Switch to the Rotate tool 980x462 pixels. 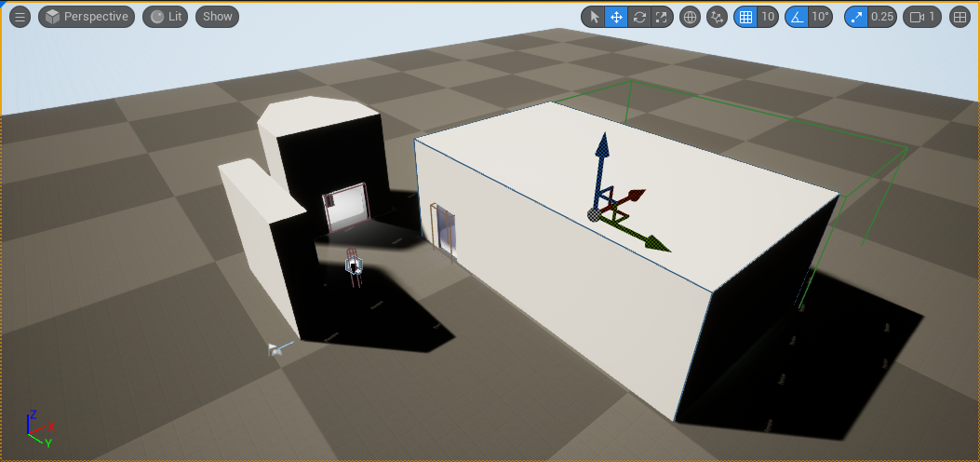point(639,17)
